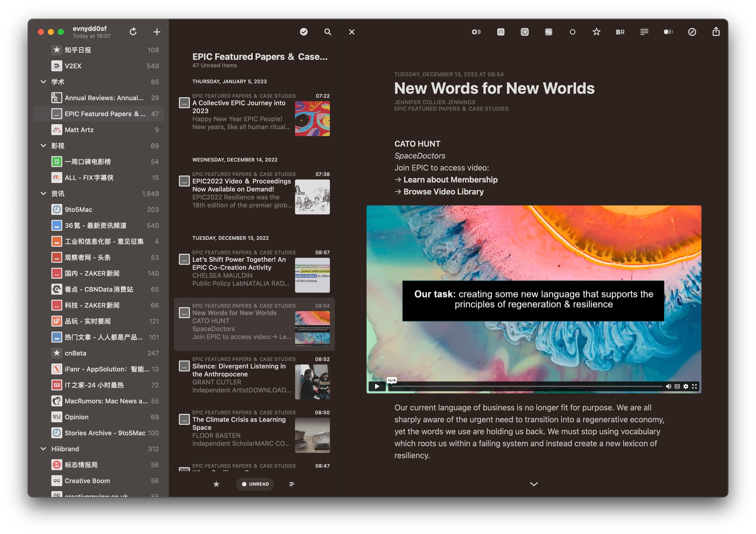Image resolution: width=756 pixels, height=534 pixels.
Task: Click the toolbar toggle icon left of compass
Action: pyautogui.click(x=668, y=32)
